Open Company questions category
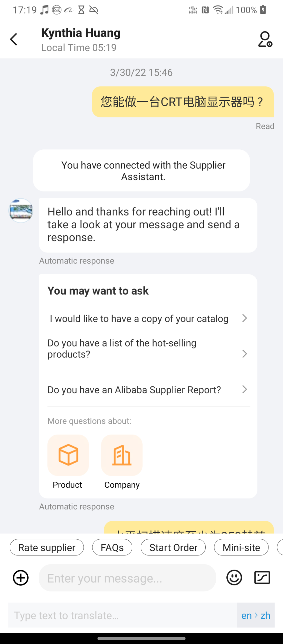Image resolution: width=283 pixels, height=644 pixels. (122, 455)
